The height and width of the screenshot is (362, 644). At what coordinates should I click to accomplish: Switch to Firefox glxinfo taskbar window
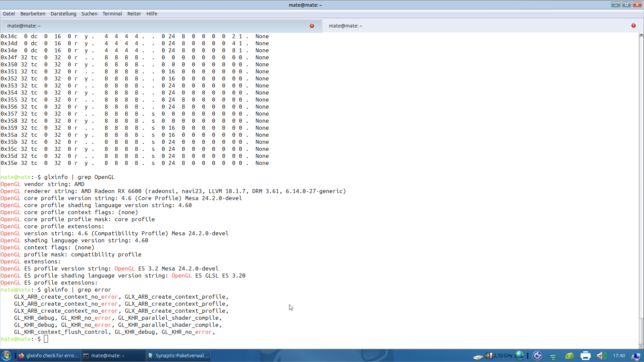tap(49, 356)
